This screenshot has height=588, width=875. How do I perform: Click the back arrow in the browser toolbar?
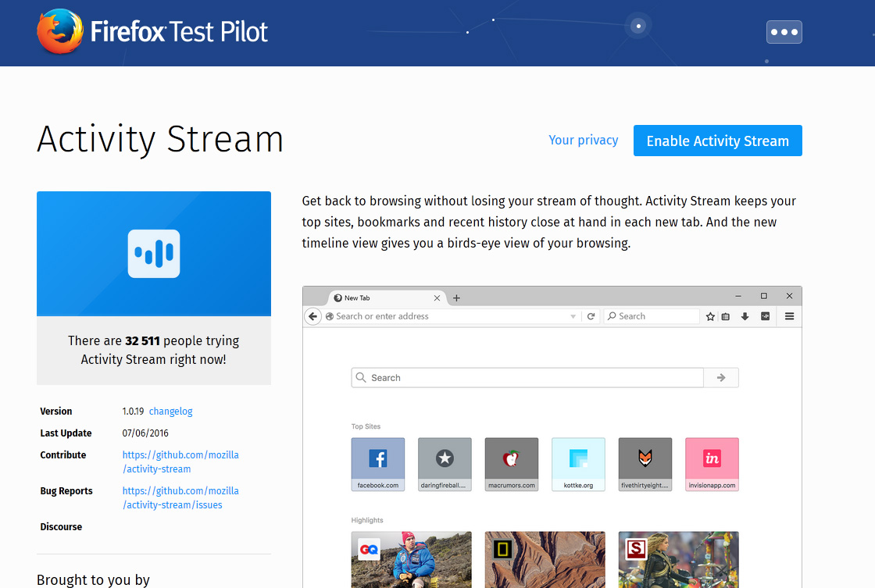(313, 316)
